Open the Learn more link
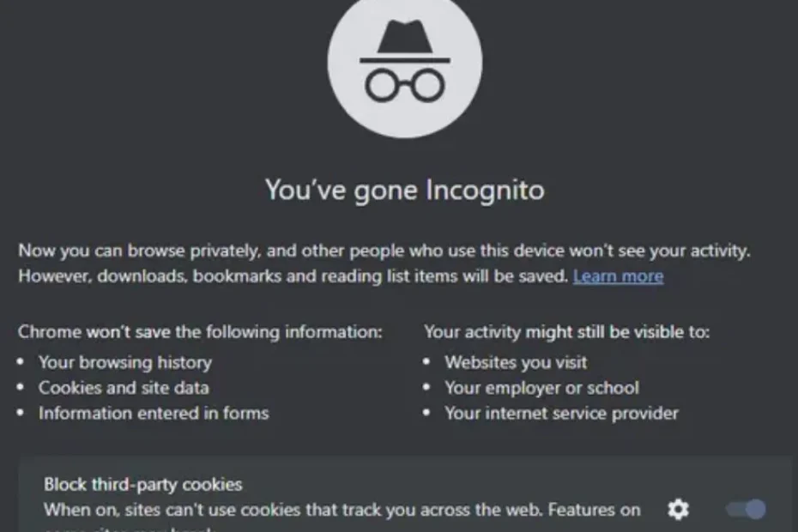 (618, 275)
